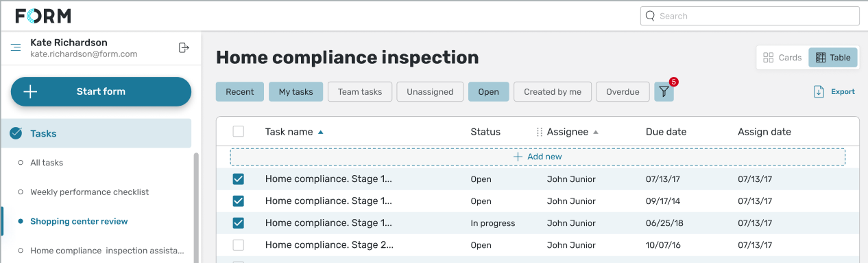Open the hamburger menu icon beside Kate Richardson
The image size is (868, 263).
pyautogui.click(x=16, y=47)
